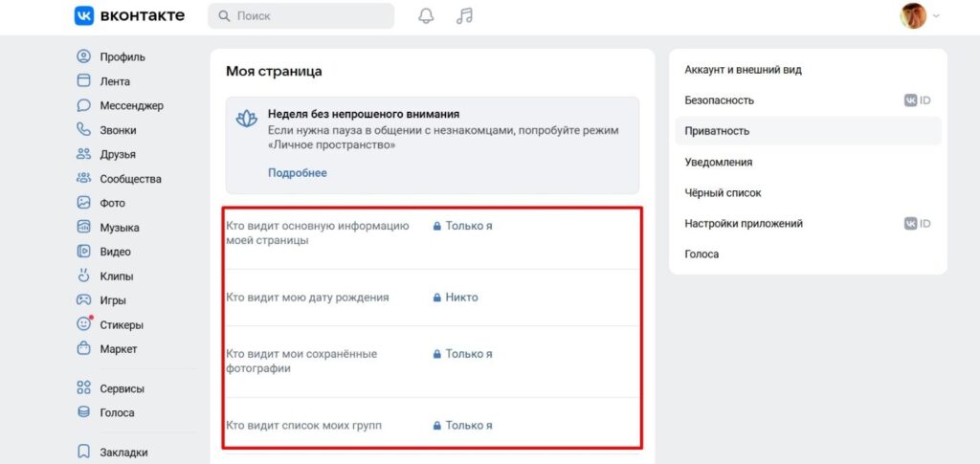980x464 pixels.
Task: Open Friends icon in the sidebar
Action: pyautogui.click(x=83, y=154)
